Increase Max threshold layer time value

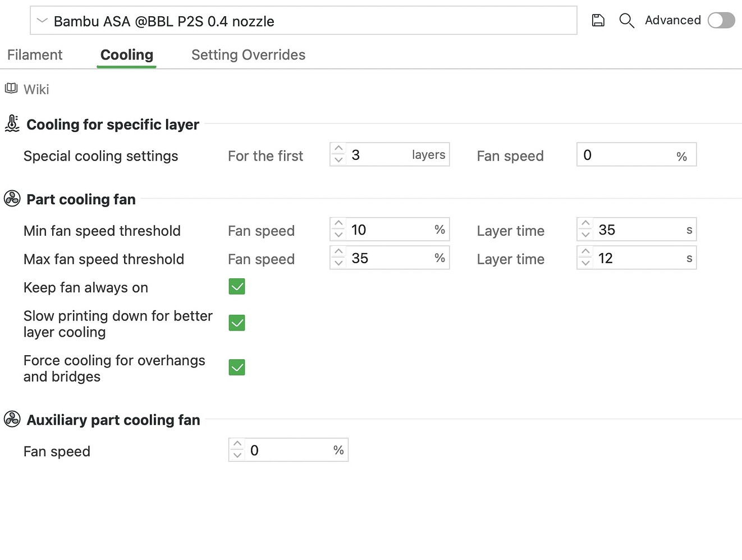(585, 252)
